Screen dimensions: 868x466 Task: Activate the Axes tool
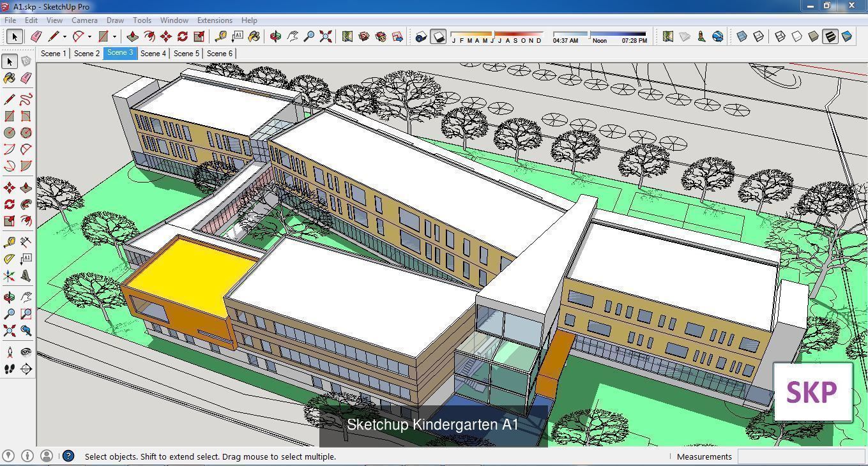tap(9, 276)
